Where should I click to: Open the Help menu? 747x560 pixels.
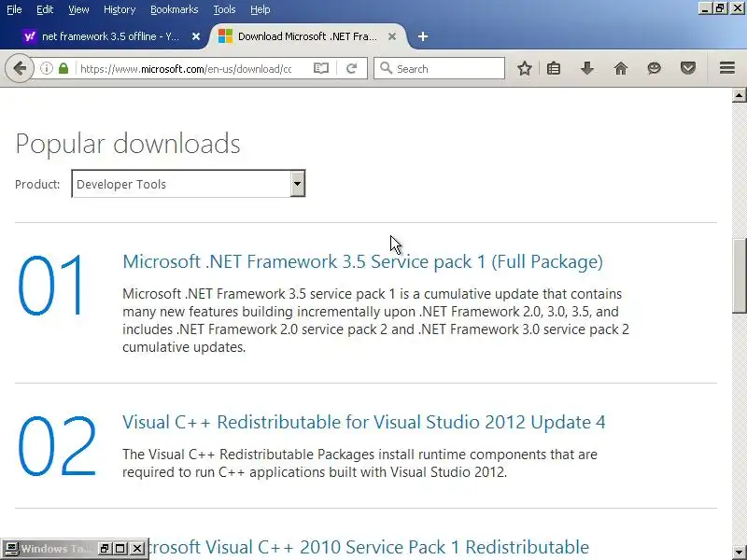coord(261,9)
